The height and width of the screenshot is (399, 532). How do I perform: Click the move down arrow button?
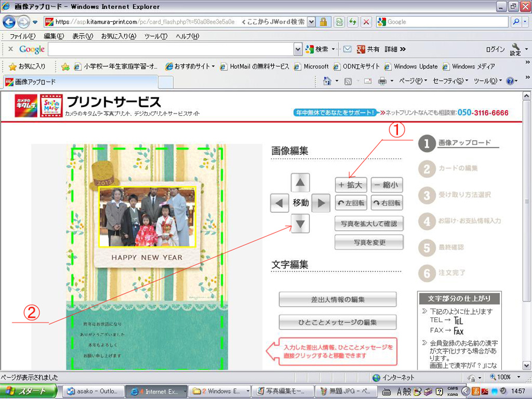(301, 223)
